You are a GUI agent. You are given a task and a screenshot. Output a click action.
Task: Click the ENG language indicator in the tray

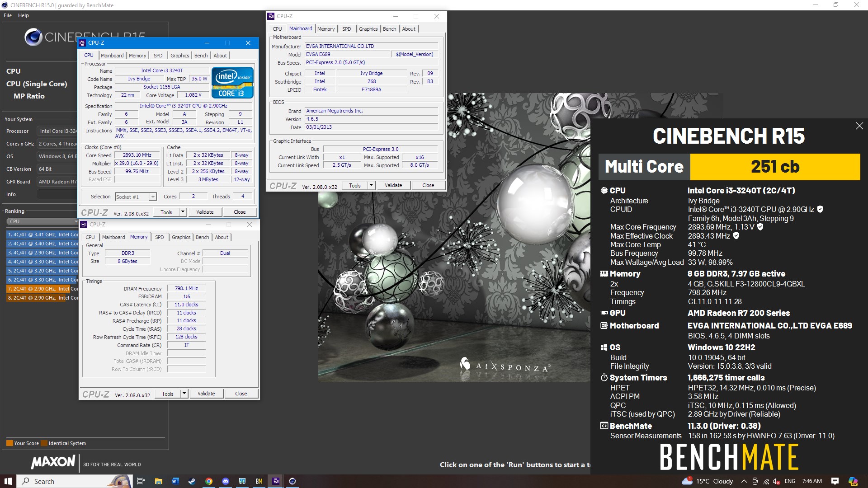click(x=790, y=481)
